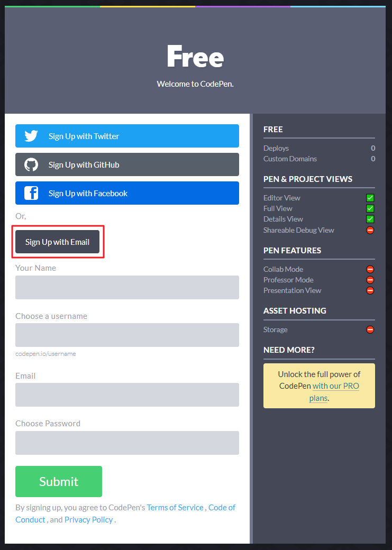Click the Facebook logo icon

pos(31,193)
